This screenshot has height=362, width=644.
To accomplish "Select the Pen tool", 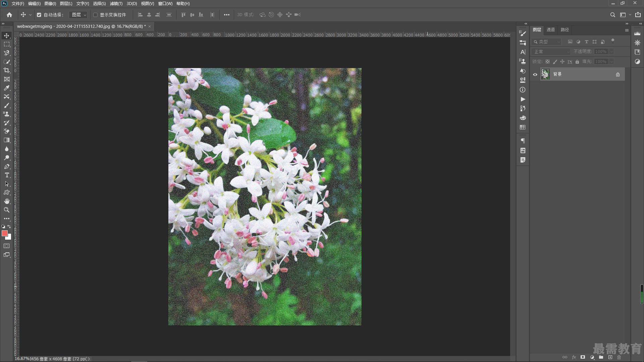I will click(x=7, y=166).
